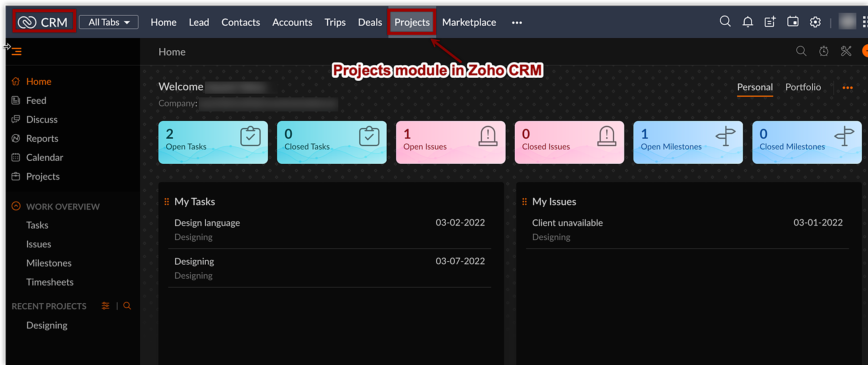Open the Designing recent project
This screenshot has width=868, height=365.
(47, 325)
